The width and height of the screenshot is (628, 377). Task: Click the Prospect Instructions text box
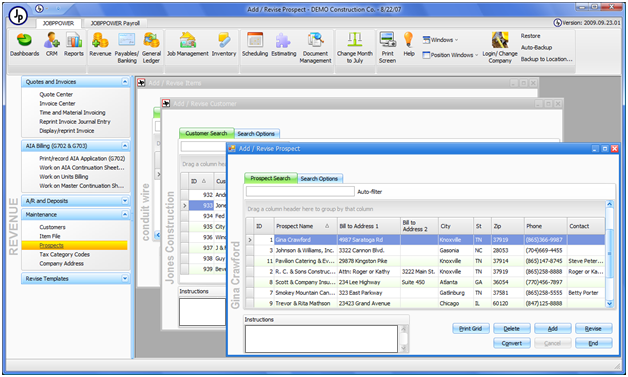pyautogui.click(x=321, y=339)
